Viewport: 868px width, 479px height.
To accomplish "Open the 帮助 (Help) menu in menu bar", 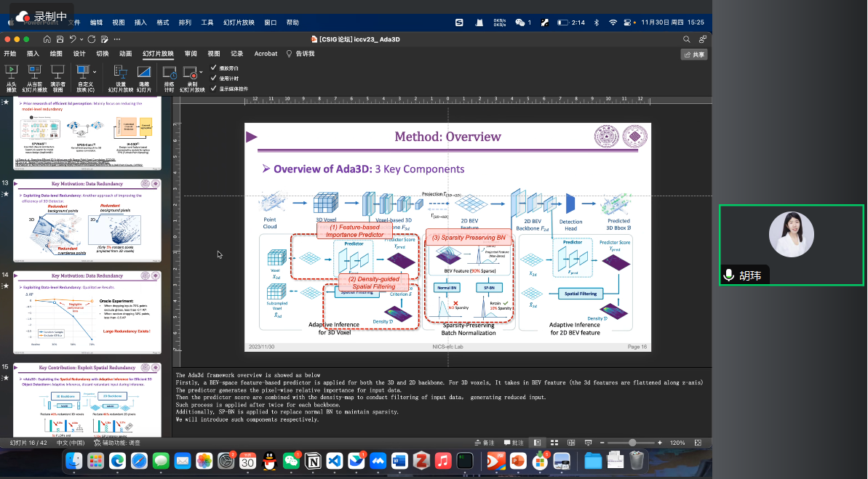I will (292, 23).
